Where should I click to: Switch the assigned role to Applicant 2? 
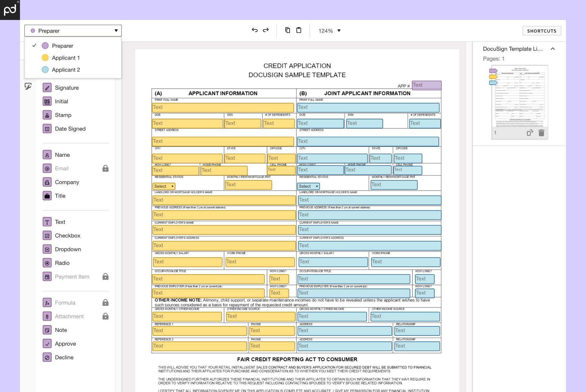click(x=66, y=70)
